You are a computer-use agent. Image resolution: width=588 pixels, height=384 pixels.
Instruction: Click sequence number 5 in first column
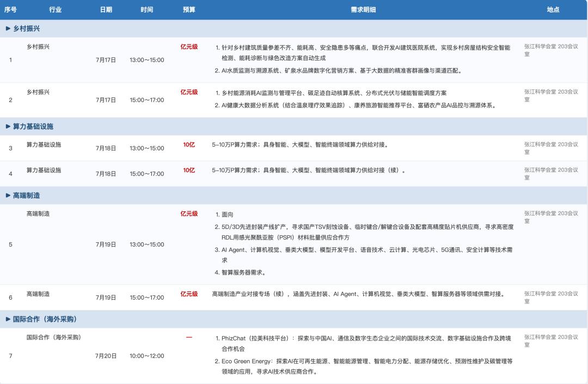tap(10, 245)
